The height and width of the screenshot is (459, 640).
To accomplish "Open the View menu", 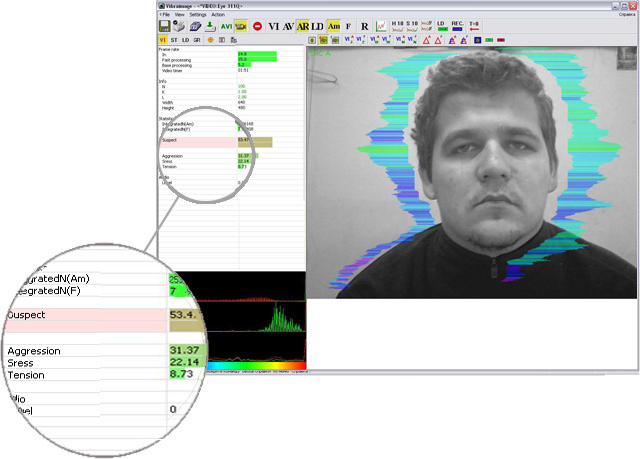I will [x=180, y=15].
